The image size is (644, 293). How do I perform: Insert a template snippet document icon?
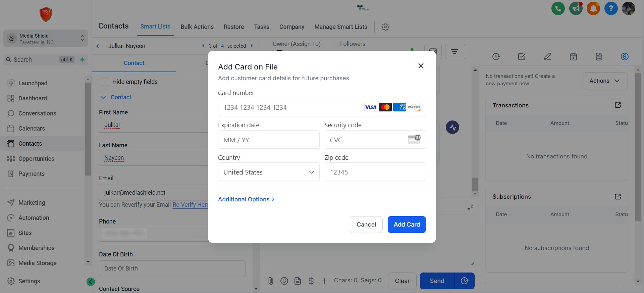(298, 281)
